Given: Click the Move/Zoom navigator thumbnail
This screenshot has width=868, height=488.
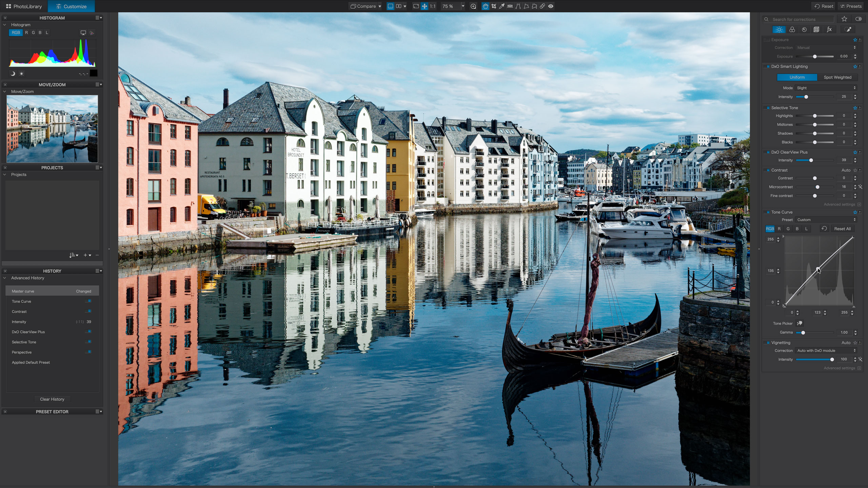Looking at the screenshot, I should (52, 129).
